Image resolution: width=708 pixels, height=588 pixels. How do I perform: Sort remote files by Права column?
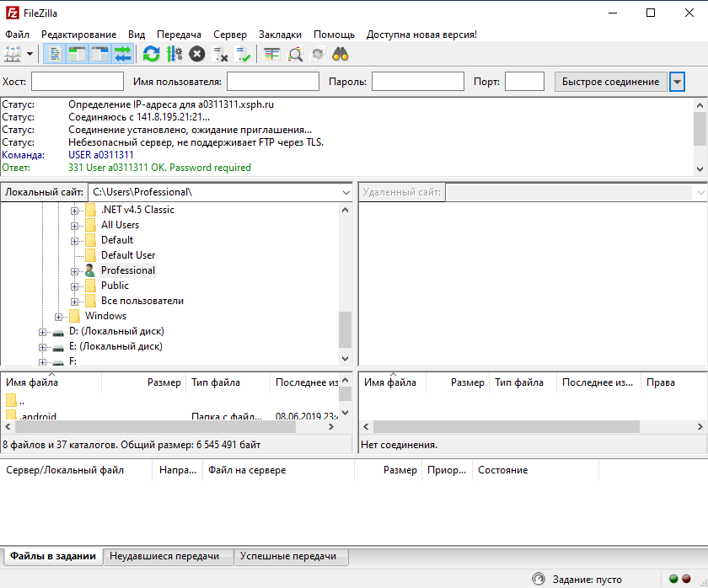click(673, 382)
